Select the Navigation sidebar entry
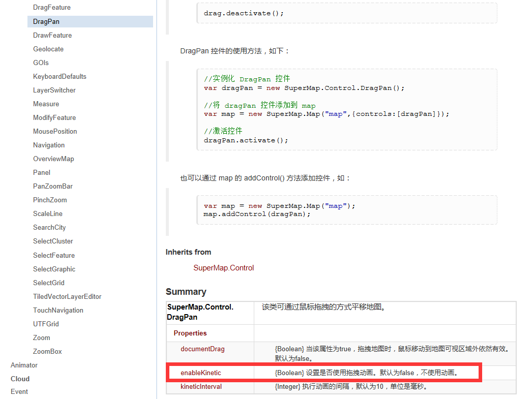 (x=49, y=145)
